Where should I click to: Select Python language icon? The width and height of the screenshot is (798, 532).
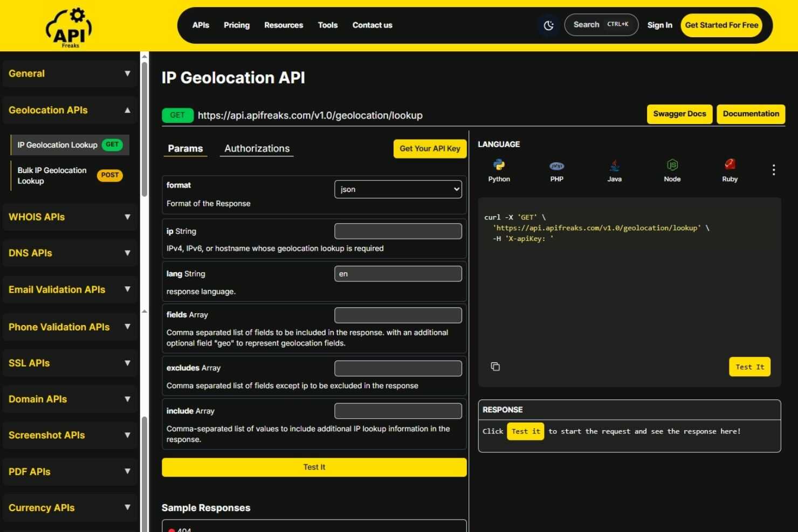coord(499,165)
